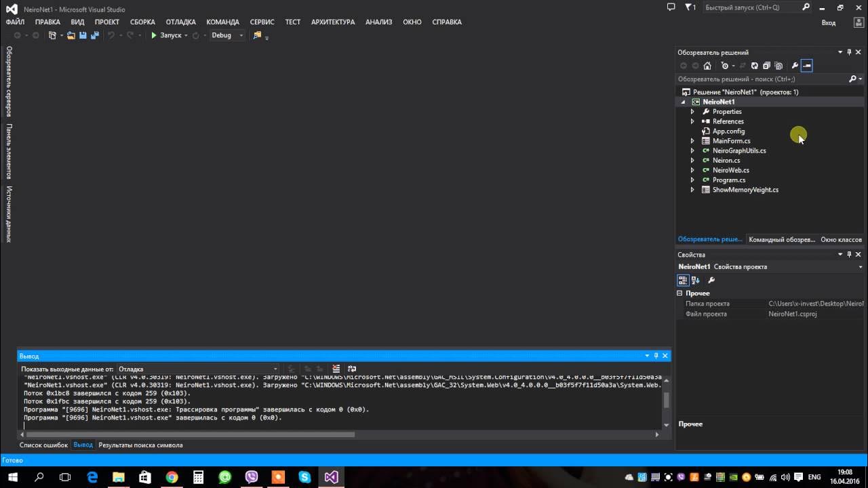Expand the Properties node in tree
The width and height of the screenshot is (868, 488).
pyautogui.click(x=692, y=112)
